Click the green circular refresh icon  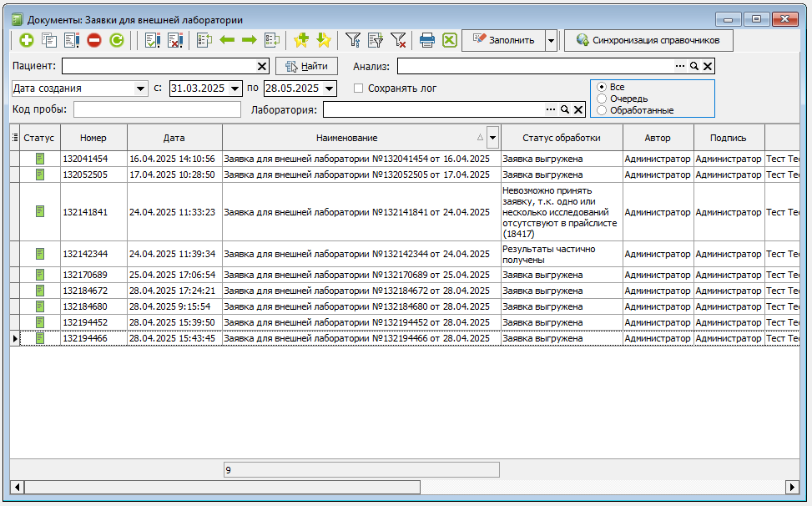pos(117,40)
